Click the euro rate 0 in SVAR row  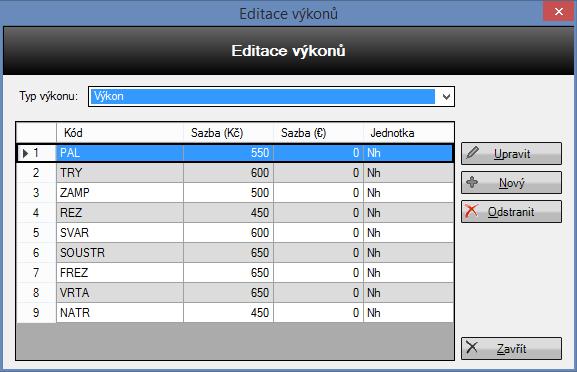pyautogui.click(x=318, y=233)
